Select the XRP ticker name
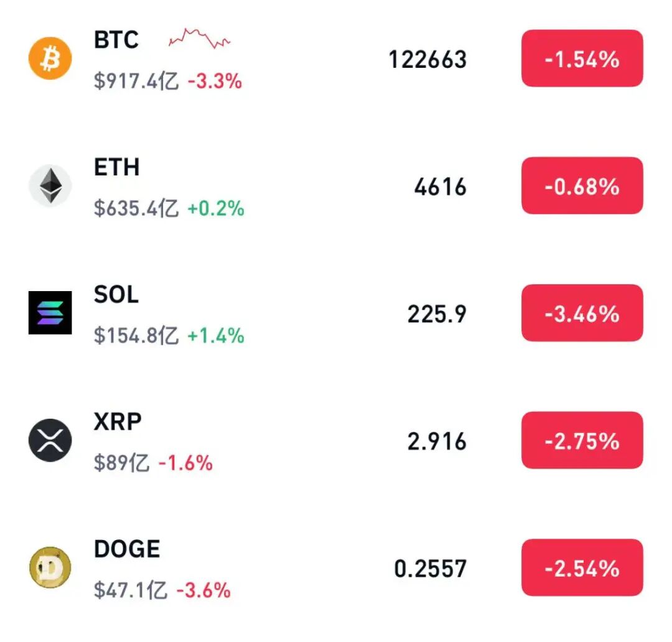This screenshot has width=672, height=642. coord(118,422)
